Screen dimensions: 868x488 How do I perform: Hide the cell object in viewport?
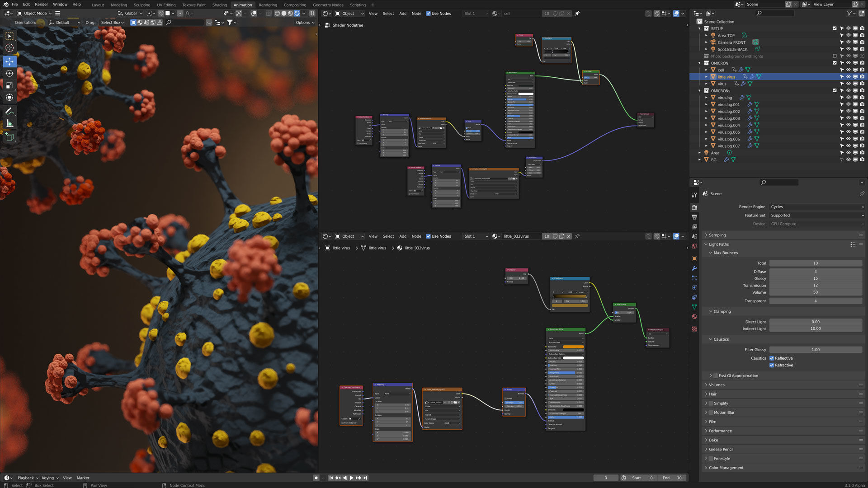coord(848,70)
